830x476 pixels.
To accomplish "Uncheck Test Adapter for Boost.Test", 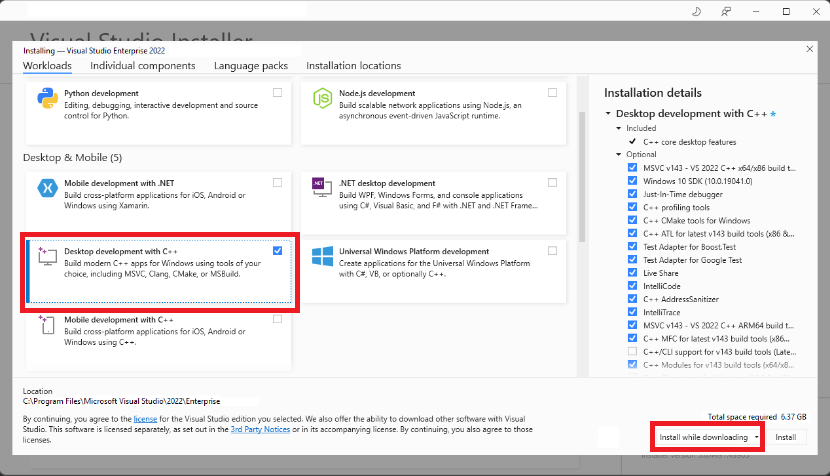I will click(x=632, y=246).
